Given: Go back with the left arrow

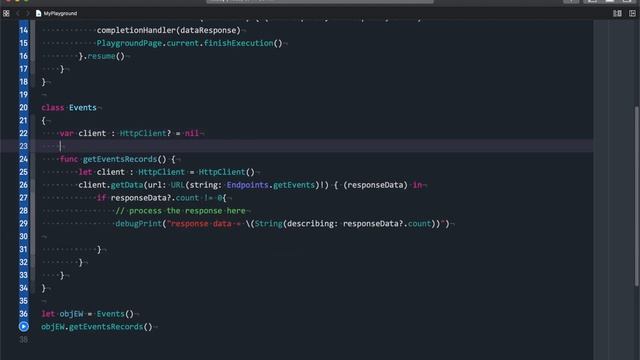Looking at the screenshot, I should [18, 13].
